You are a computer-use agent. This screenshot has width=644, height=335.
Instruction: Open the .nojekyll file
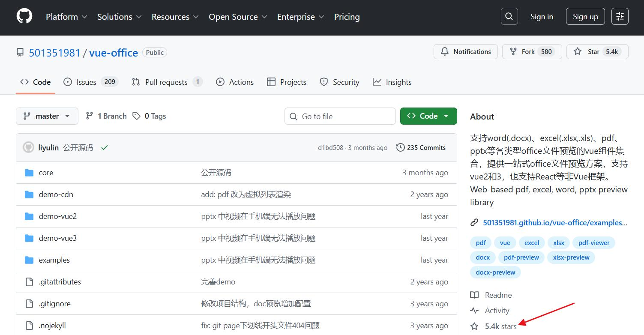click(52, 326)
